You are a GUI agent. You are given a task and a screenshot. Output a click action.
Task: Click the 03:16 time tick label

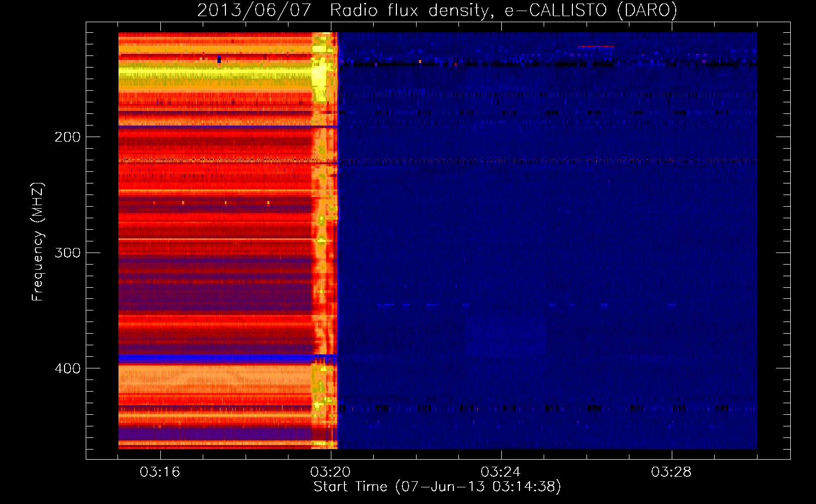(160, 472)
